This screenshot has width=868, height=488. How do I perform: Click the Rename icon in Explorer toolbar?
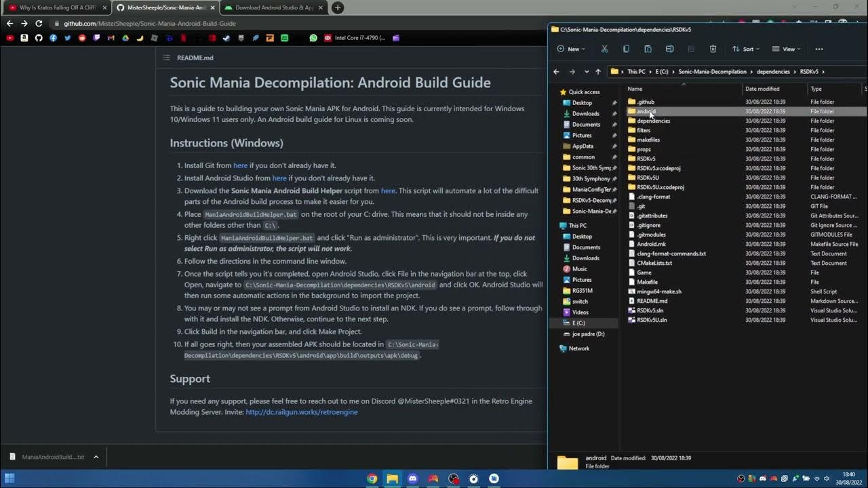point(669,49)
